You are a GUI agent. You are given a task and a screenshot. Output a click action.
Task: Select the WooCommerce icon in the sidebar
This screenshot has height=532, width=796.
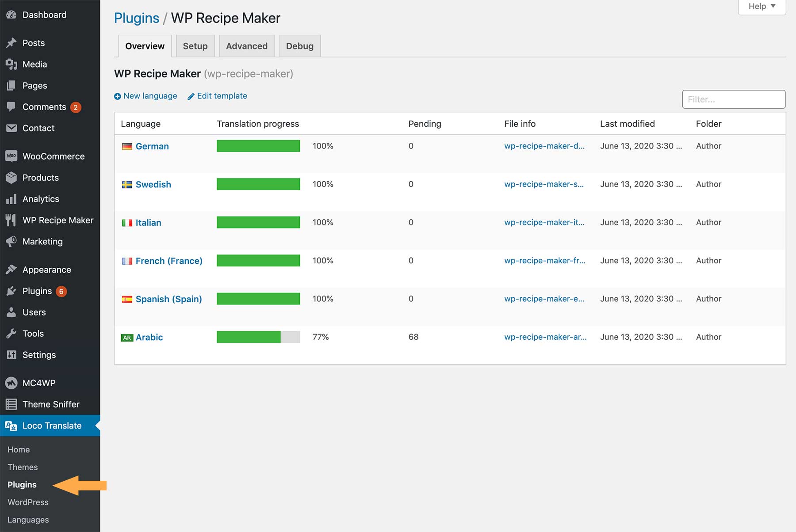pos(11,156)
